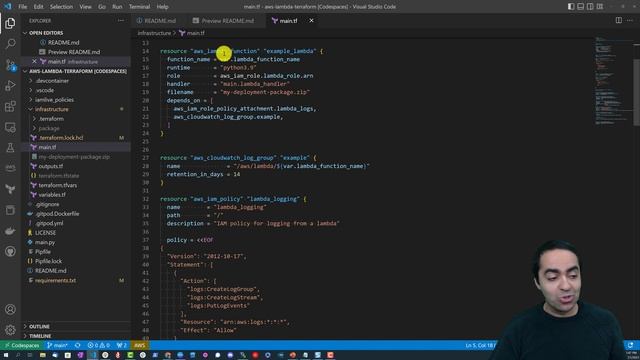Open the File menu
The width and height of the screenshot is (640, 360).
(23, 7)
